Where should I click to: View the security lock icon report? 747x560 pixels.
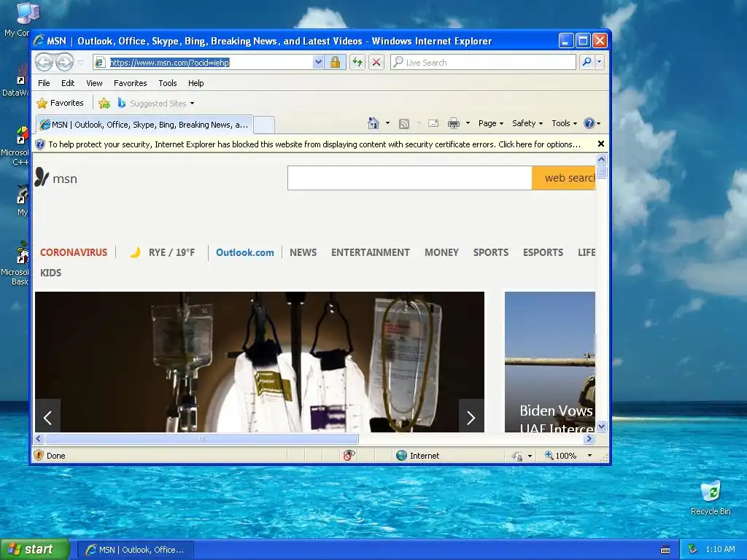tap(335, 63)
